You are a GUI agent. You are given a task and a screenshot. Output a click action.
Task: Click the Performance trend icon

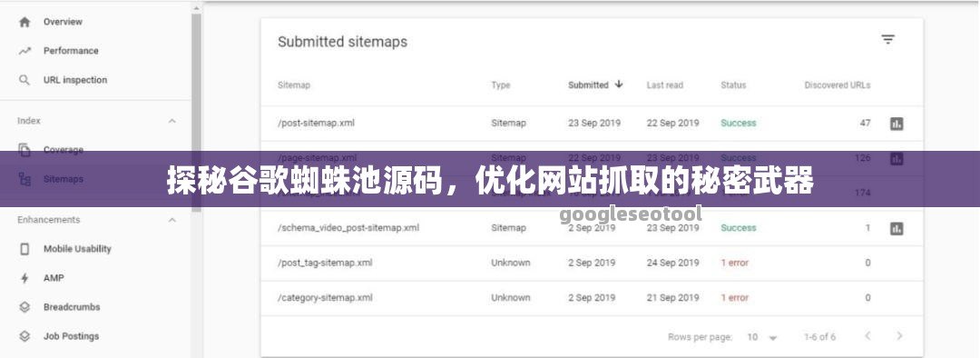coord(24,51)
